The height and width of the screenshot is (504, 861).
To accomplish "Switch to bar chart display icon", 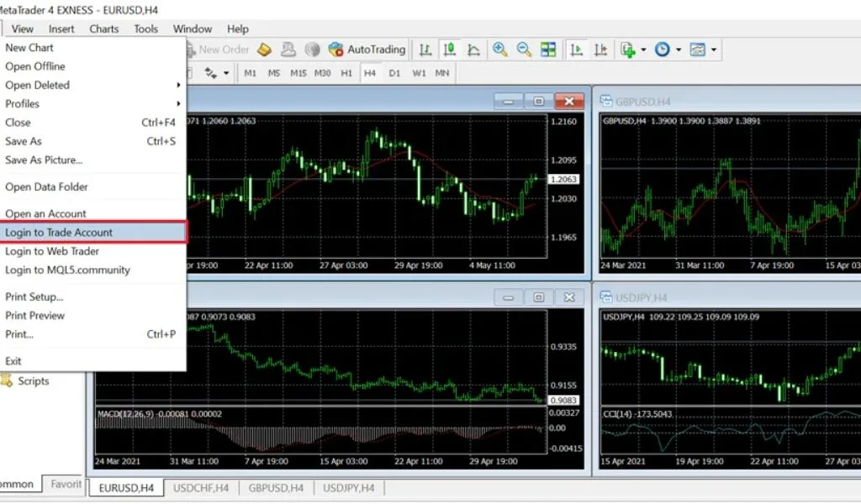I will click(x=425, y=50).
